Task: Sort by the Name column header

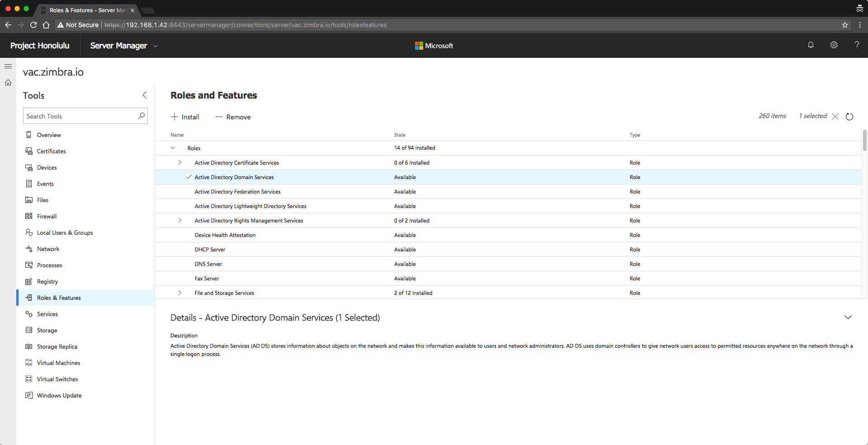Action: 177,135
